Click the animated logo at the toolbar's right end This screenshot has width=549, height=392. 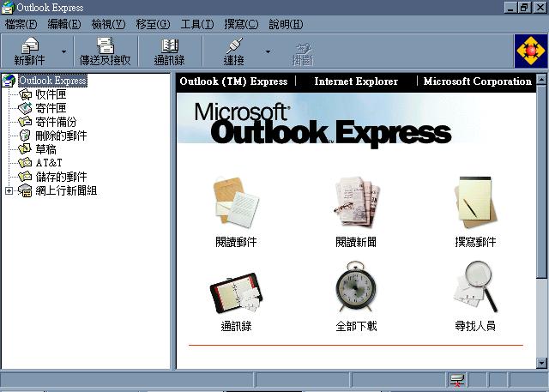click(531, 51)
